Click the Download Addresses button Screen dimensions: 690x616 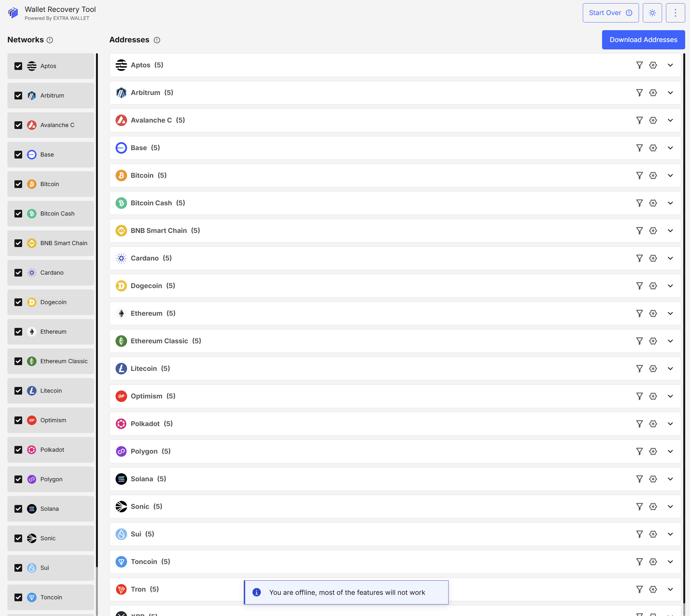coord(643,39)
